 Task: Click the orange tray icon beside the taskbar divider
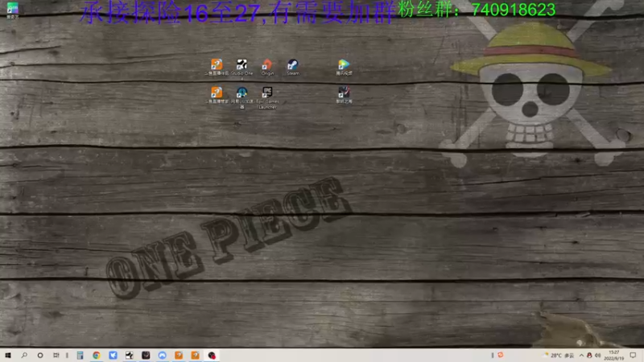coord(500,355)
